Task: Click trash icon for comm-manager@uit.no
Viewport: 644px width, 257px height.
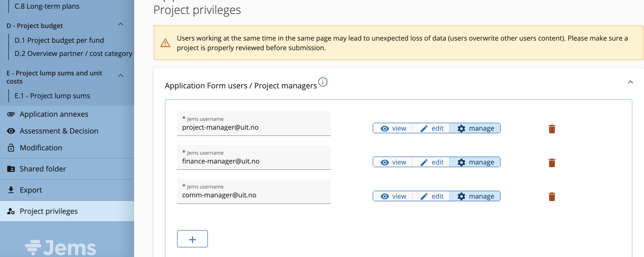Action: [551, 196]
